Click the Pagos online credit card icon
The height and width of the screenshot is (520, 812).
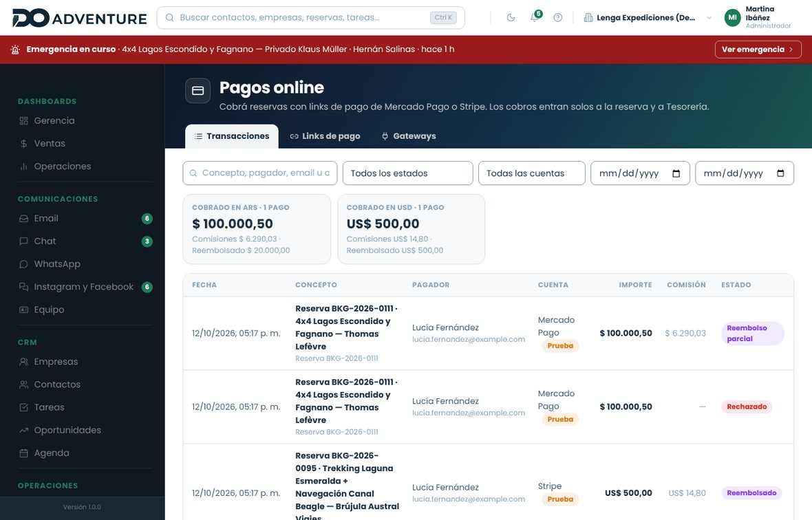tap(197, 91)
